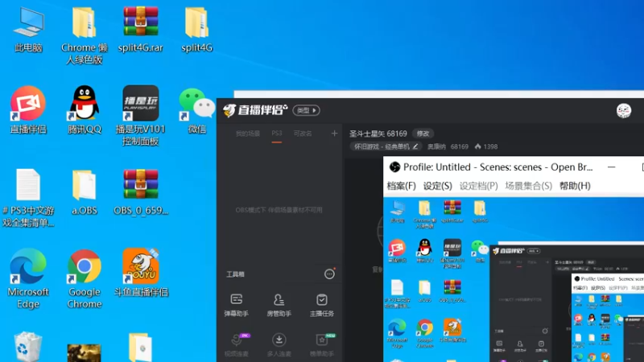Switch to the 我的场景 scene tab
This screenshot has width=644, height=362.
(x=248, y=134)
